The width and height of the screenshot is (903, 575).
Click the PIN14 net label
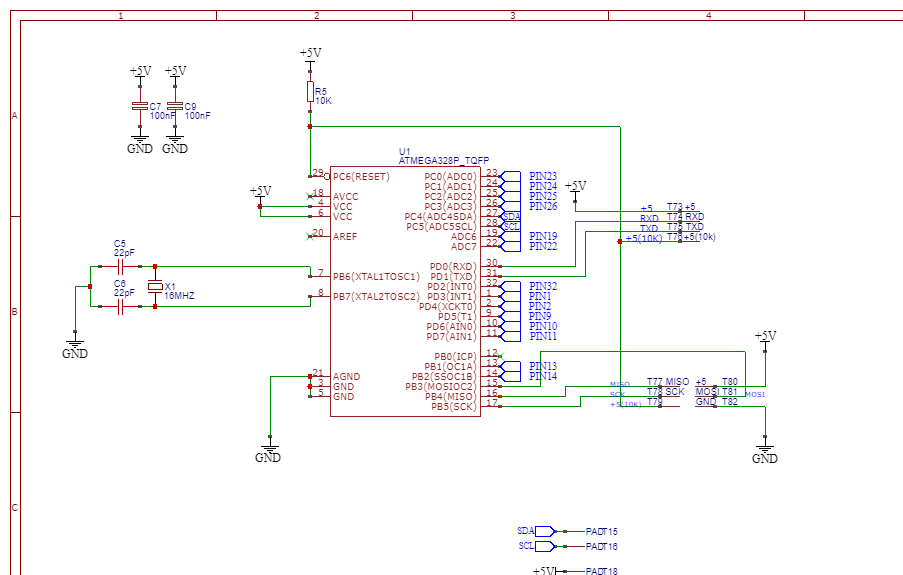[x=543, y=376]
